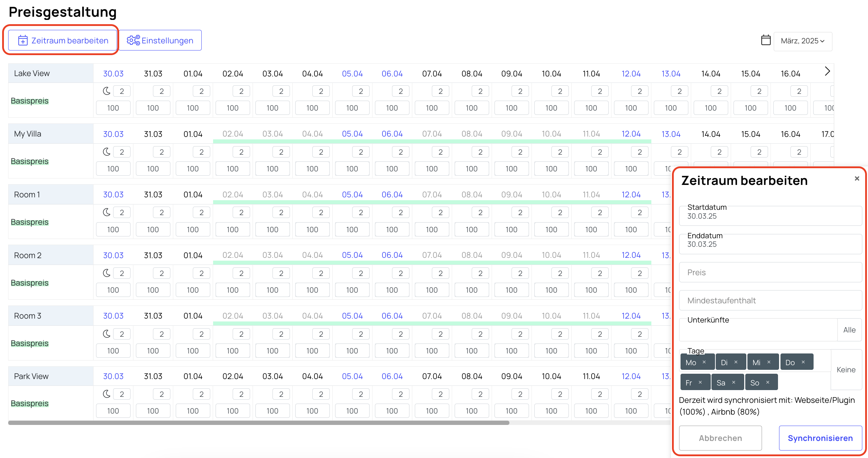Remove the Do day tag
Viewport: 868px width, 458px height.
[x=803, y=362]
